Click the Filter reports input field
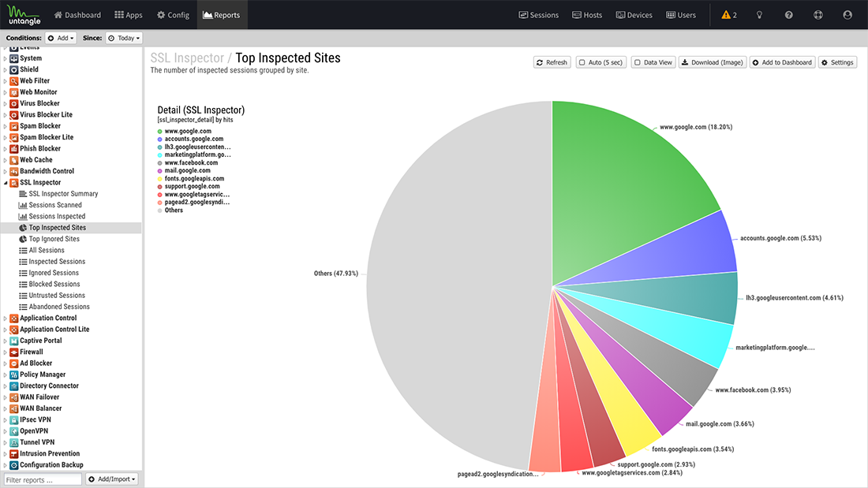868x488 pixels. 43,479
